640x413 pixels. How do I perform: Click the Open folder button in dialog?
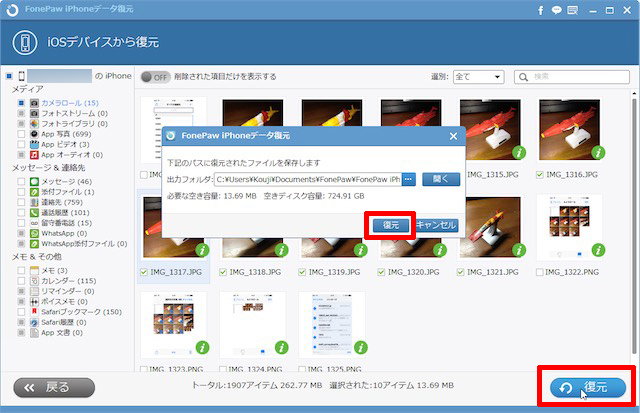[x=441, y=179]
